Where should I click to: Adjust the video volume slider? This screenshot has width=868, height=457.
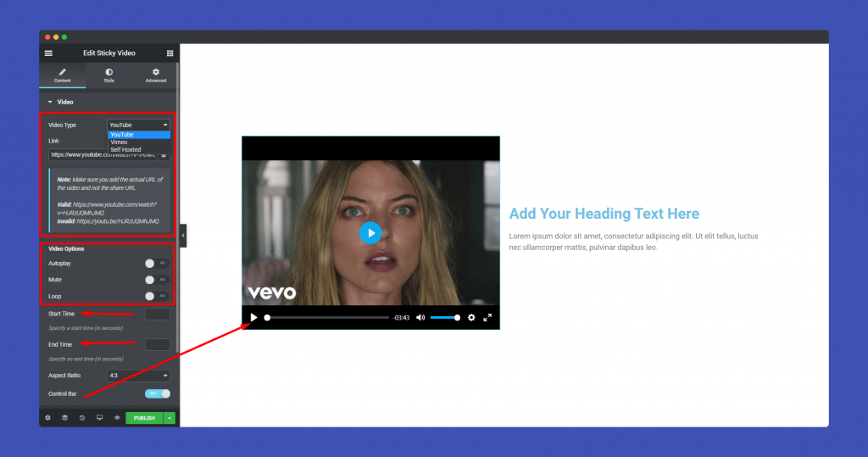pyautogui.click(x=445, y=318)
